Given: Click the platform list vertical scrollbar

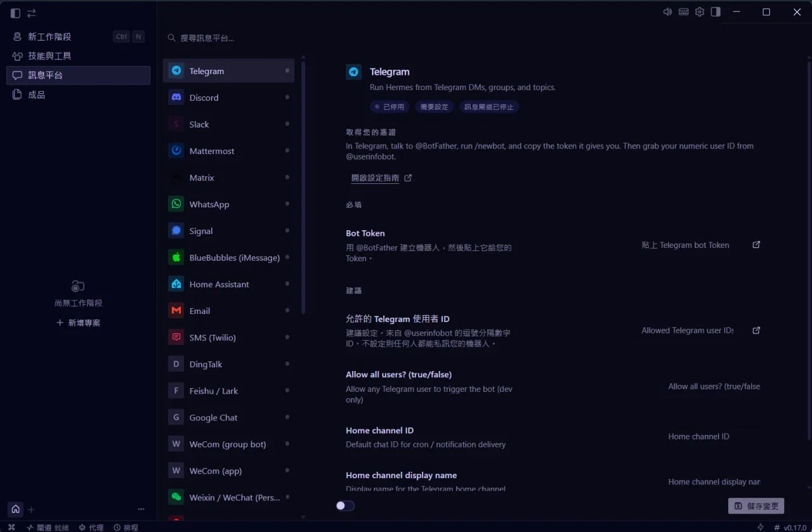Looking at the screenshot, I should point(303,187).
